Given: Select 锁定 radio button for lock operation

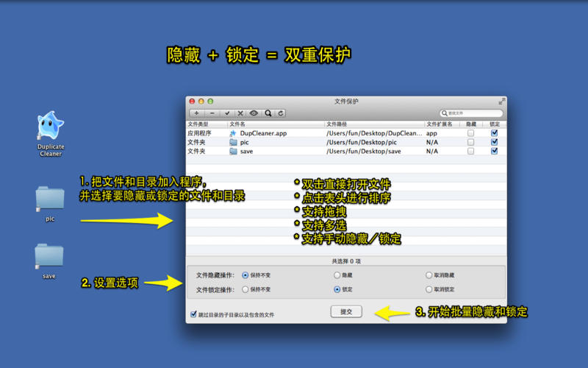Looking at the screenshot, I should [337, 289].
